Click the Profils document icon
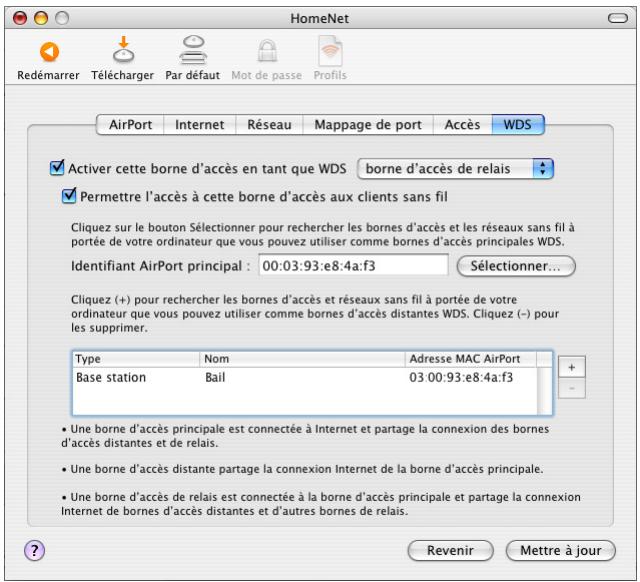640x582 pixels. (330, 51)
